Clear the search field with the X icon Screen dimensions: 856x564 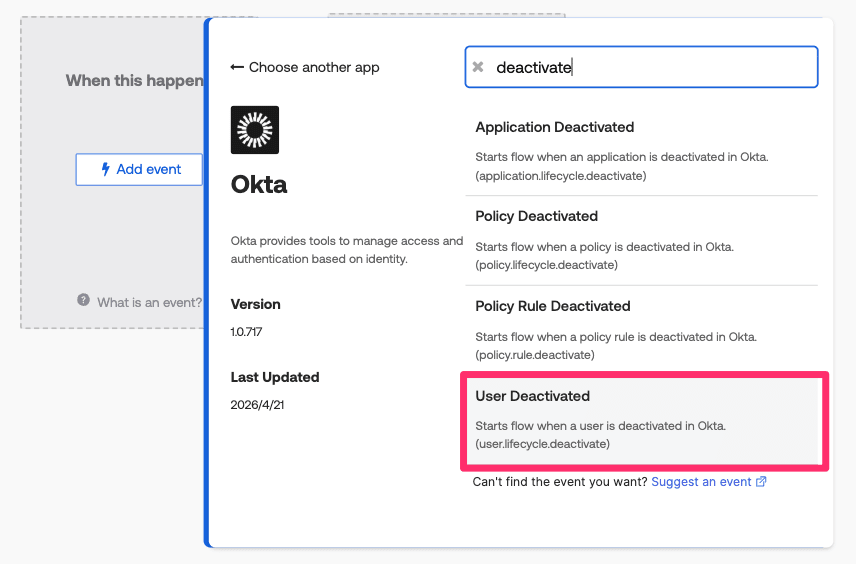click(x=478, y=67)
